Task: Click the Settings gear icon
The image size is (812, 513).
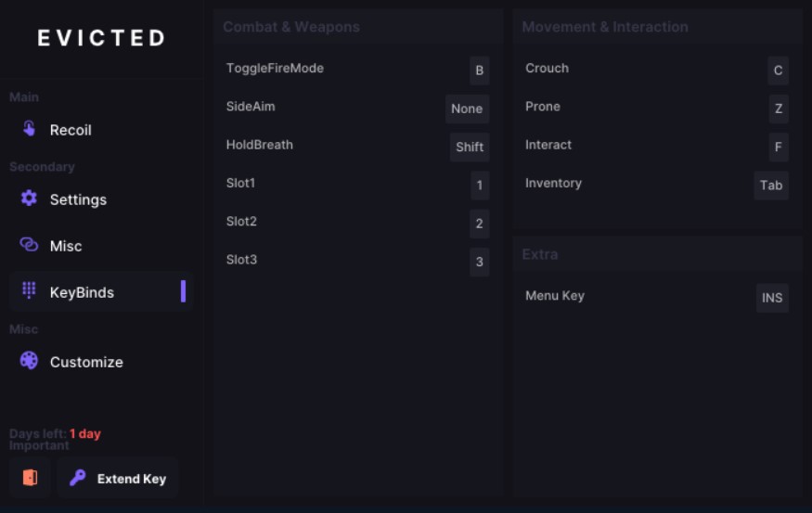Action: tap(29, 199)
